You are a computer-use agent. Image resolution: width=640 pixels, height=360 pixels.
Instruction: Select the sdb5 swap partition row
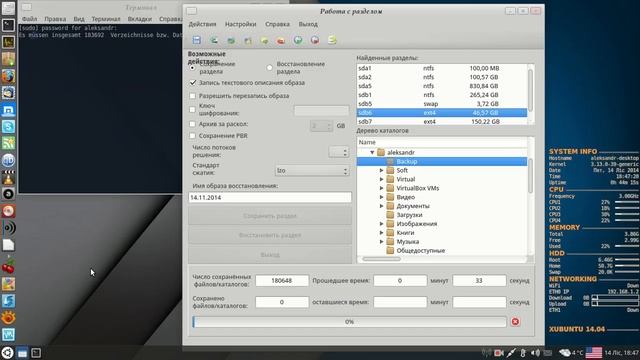(442, 104)
